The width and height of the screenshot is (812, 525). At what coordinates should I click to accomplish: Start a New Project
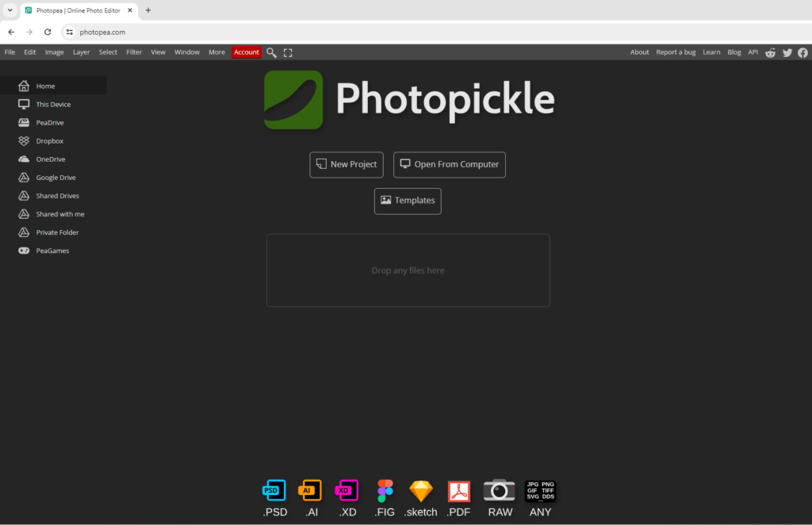(x=347, y=164)
